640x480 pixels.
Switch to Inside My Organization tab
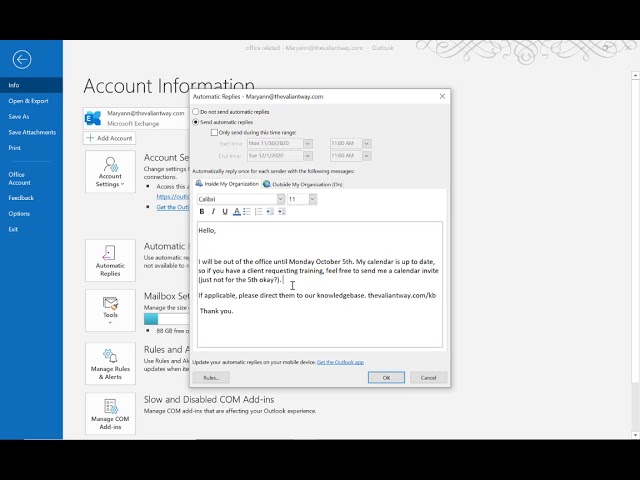coord(227,184)
